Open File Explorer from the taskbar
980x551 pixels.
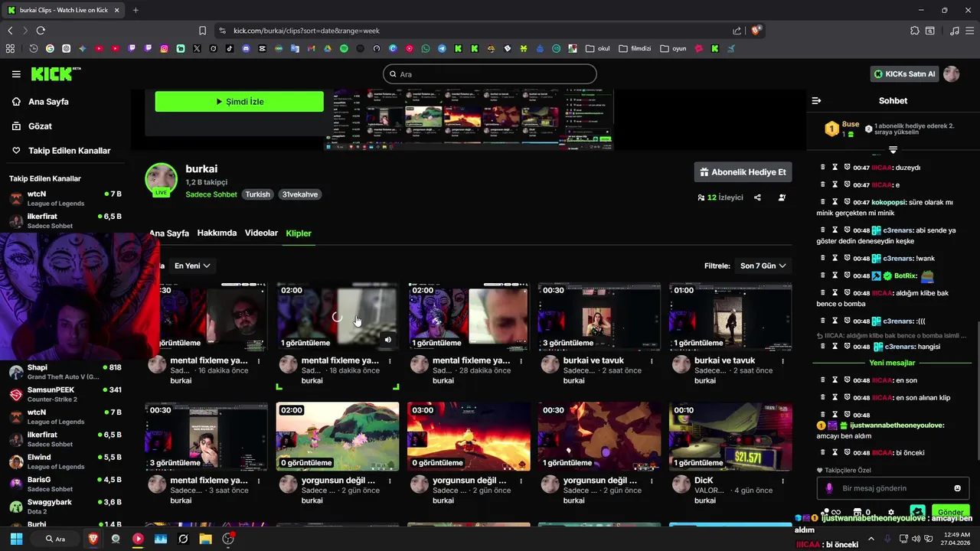205,539
